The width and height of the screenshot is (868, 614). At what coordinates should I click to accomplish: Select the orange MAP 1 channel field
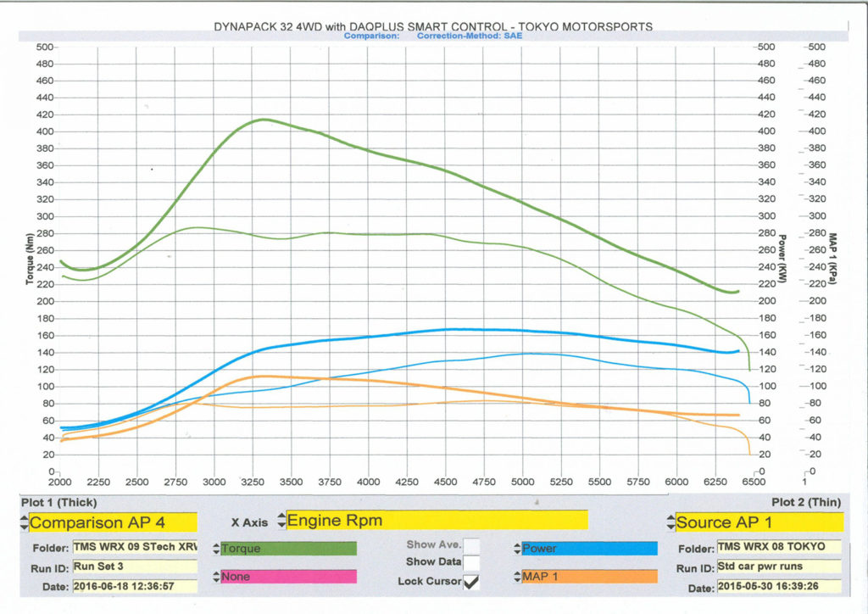589,577
